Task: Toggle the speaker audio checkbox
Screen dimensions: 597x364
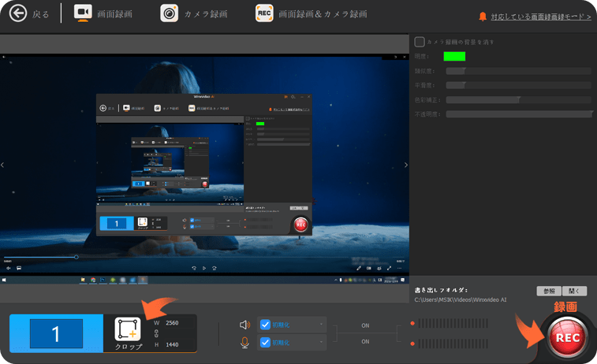Action: pyautogui.click(x=265, y=325)
